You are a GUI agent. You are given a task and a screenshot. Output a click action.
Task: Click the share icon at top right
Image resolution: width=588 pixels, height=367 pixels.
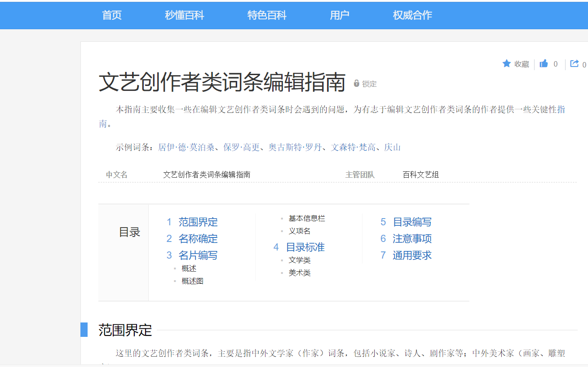pyautogui.click(x=575, y=63)
